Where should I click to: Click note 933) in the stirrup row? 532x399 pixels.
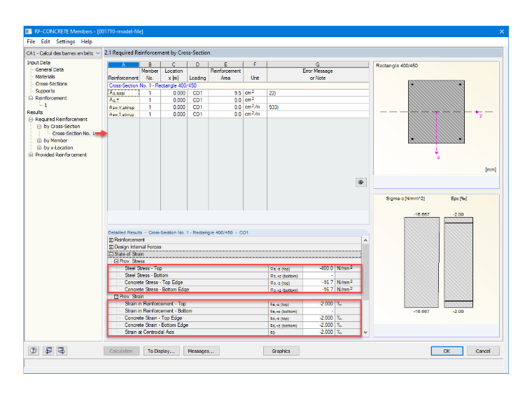click(x=318, y=107)
